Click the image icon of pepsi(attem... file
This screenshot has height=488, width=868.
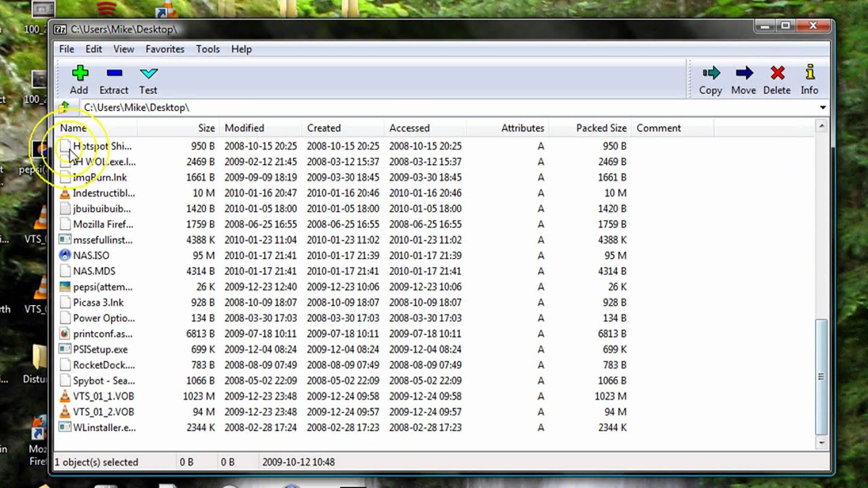65,287
